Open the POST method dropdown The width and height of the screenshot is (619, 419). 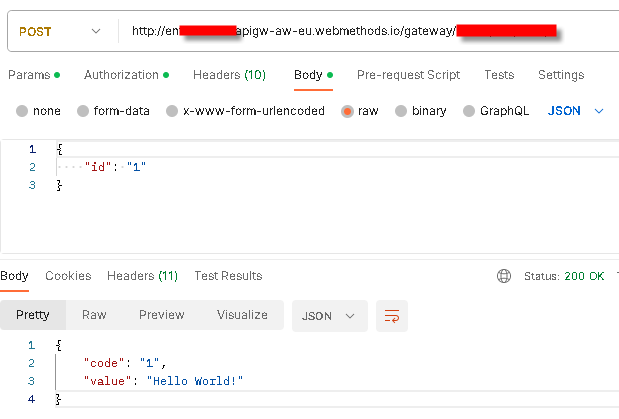(59, 32)
